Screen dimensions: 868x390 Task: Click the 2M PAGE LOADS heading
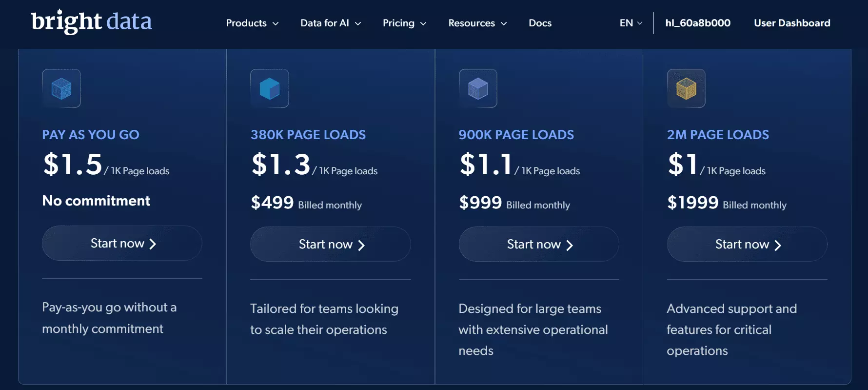tap(718, 135)
